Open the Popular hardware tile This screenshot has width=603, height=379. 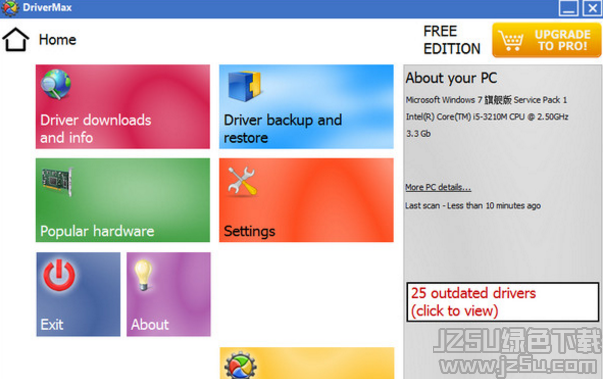pos(123,200)
